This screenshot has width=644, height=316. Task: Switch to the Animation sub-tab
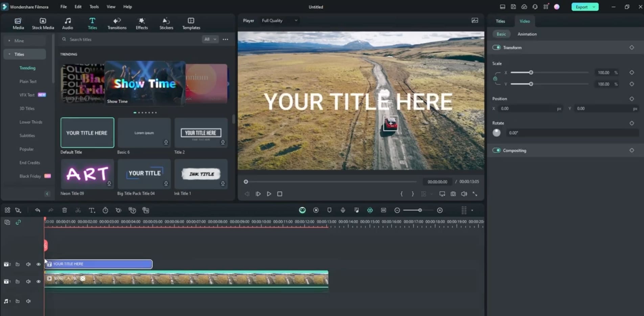click(x=527, y=34)
